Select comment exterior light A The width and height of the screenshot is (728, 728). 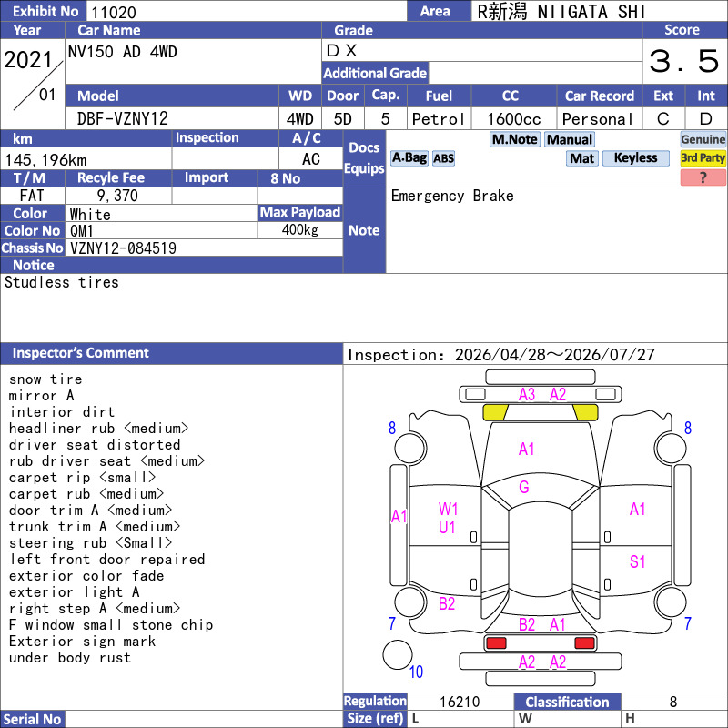point(75,592)
